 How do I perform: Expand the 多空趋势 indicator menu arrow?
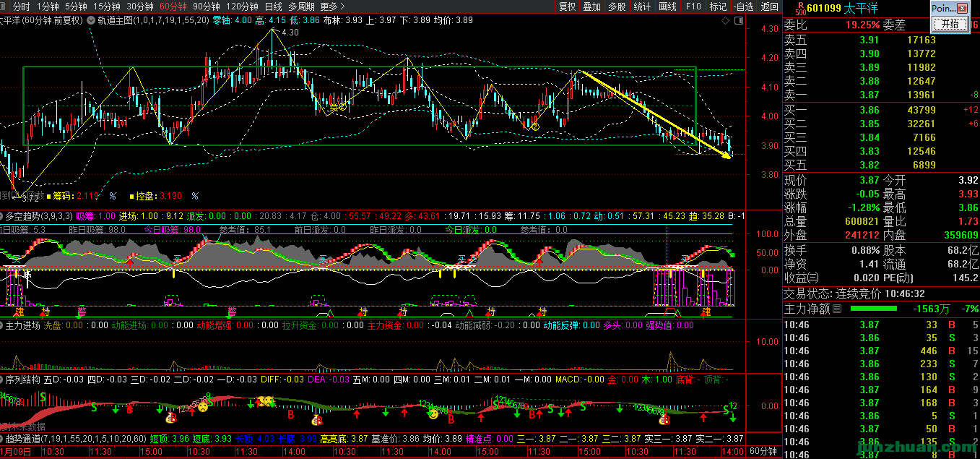(2, 215)
